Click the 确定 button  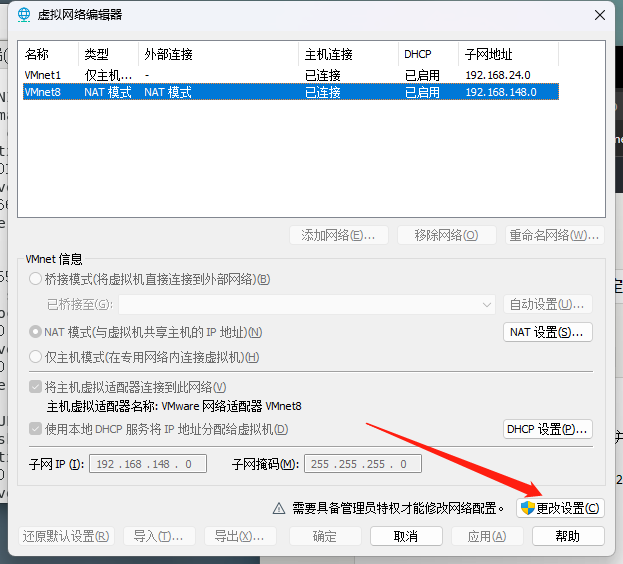[325, 536]
